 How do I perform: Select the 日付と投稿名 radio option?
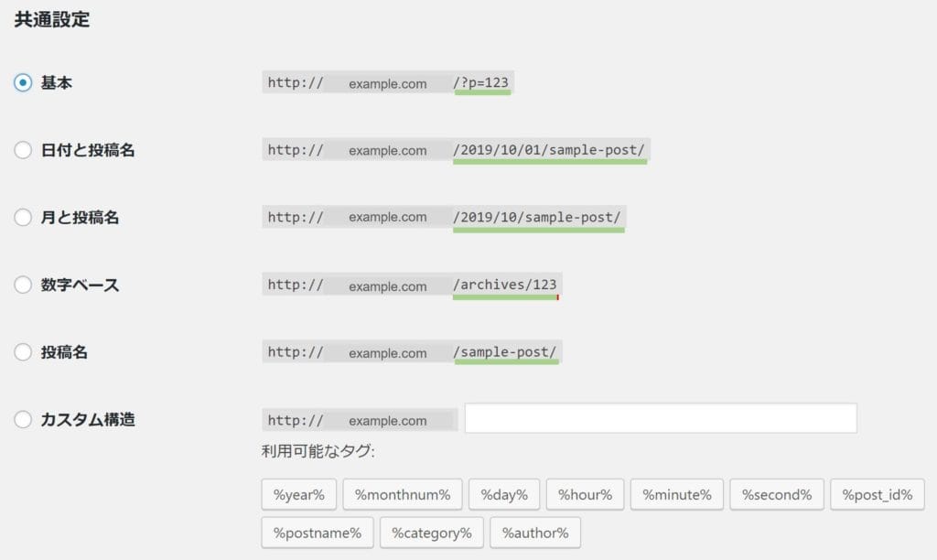[x=23, y=150]
